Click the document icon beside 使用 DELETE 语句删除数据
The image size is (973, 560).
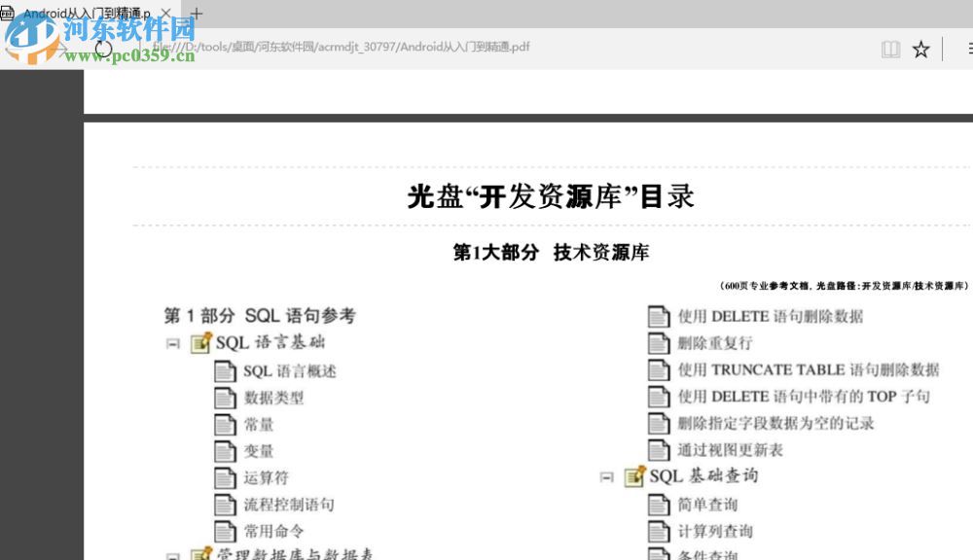660,316
